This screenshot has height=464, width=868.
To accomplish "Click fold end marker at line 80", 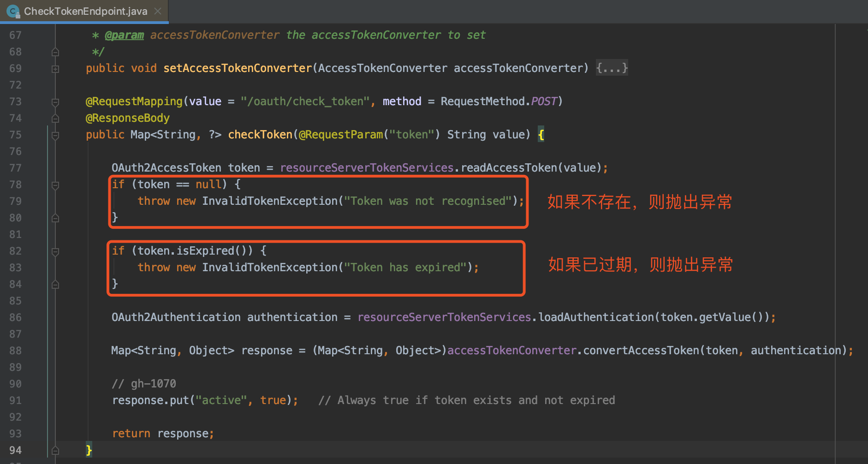I will pyautogui.click(x=55, y=218).
